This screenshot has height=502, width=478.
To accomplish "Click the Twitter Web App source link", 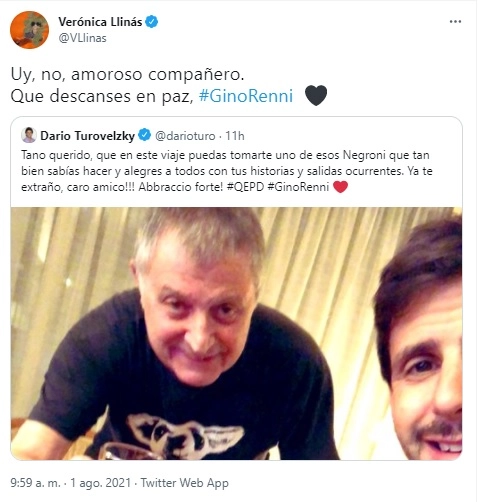I will click(184, 483).
